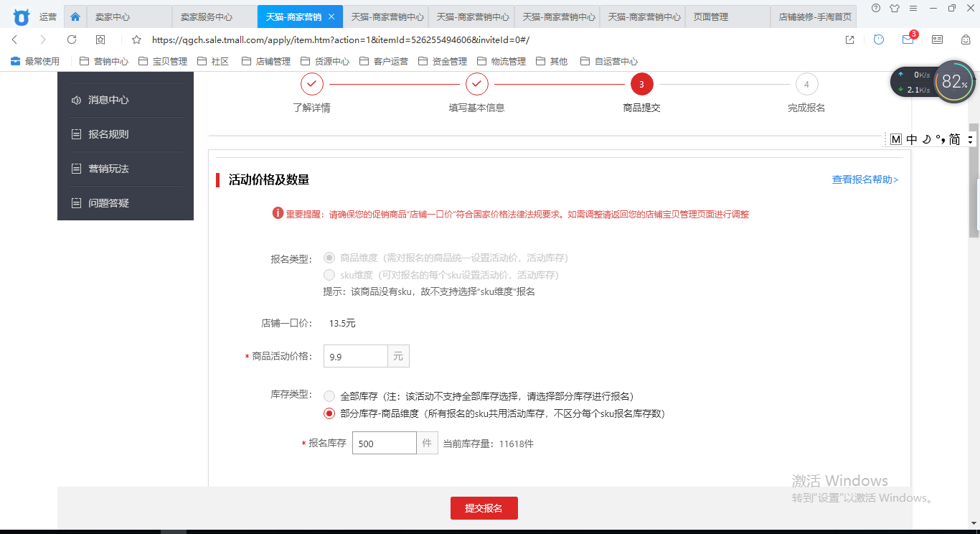Select the sku维度 radio option
The height and width of the screenshot is (534, 980).
coord(329,275)
